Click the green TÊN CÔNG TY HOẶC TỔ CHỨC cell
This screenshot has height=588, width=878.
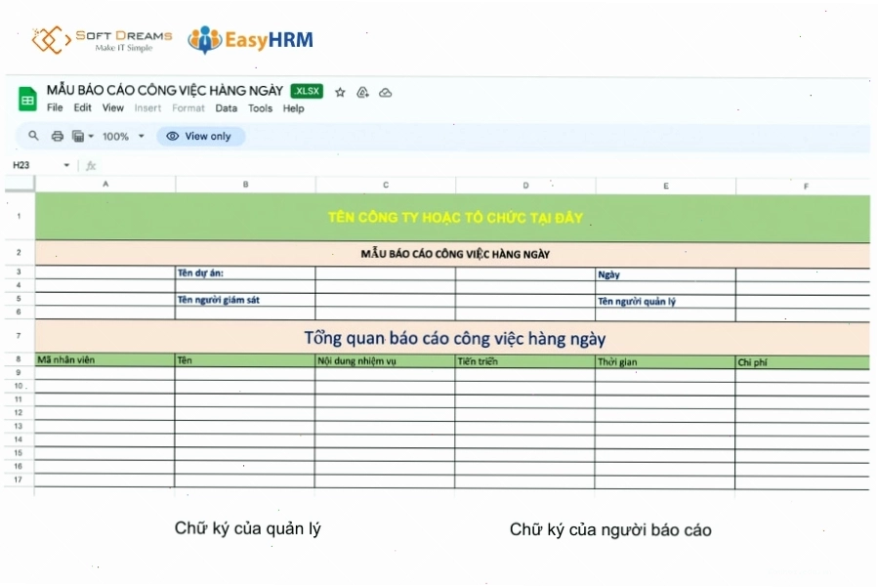[452, 218]
